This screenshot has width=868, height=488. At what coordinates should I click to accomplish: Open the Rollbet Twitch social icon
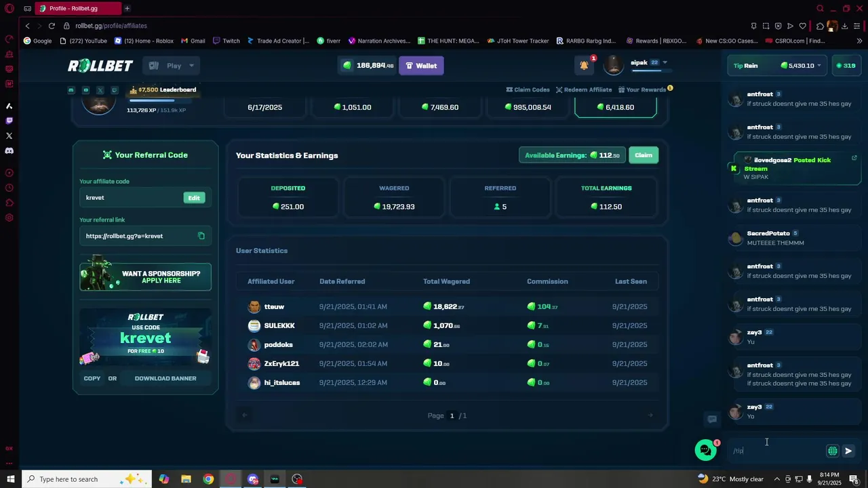115,89
